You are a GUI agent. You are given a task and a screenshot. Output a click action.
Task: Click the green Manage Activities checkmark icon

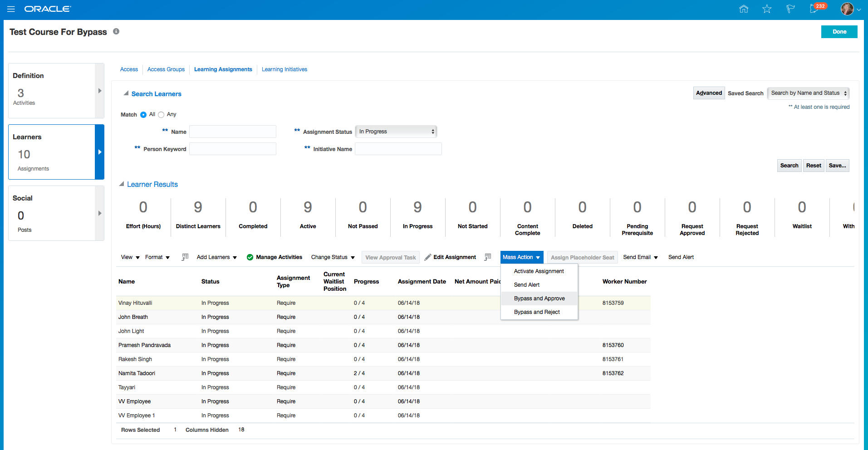pyautogui.click(x=250, y=257)
